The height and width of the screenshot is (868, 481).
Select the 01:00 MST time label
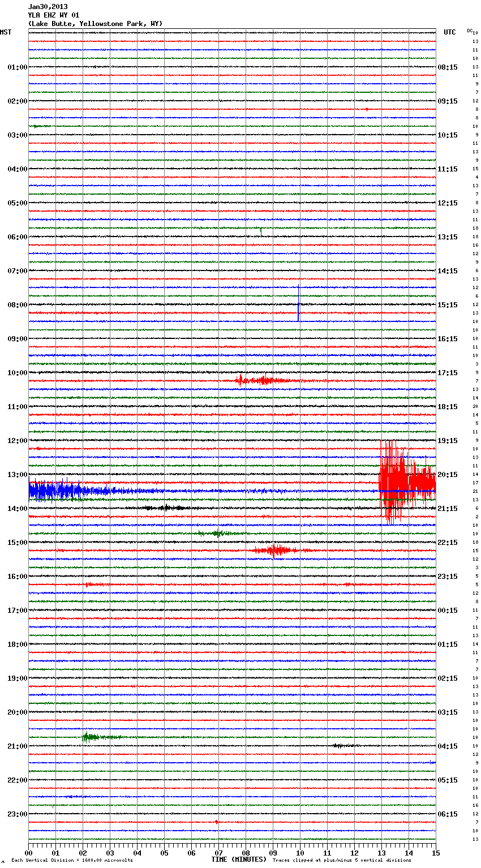18,67
